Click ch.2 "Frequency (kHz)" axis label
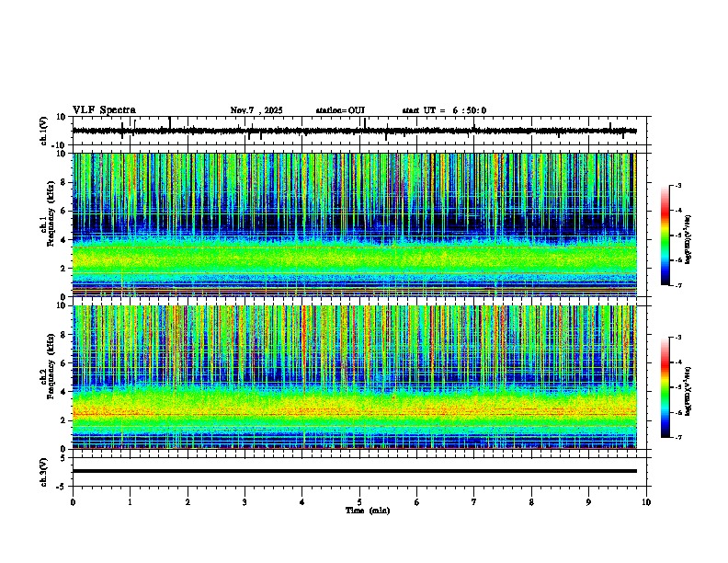Viewport: 728px width, 563px height. click(51, 366)
